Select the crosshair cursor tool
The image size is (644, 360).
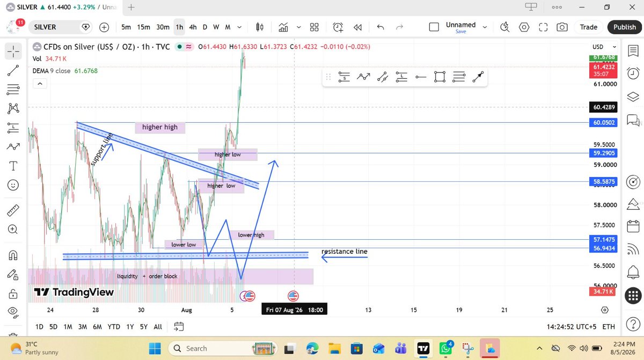point(13,50)
